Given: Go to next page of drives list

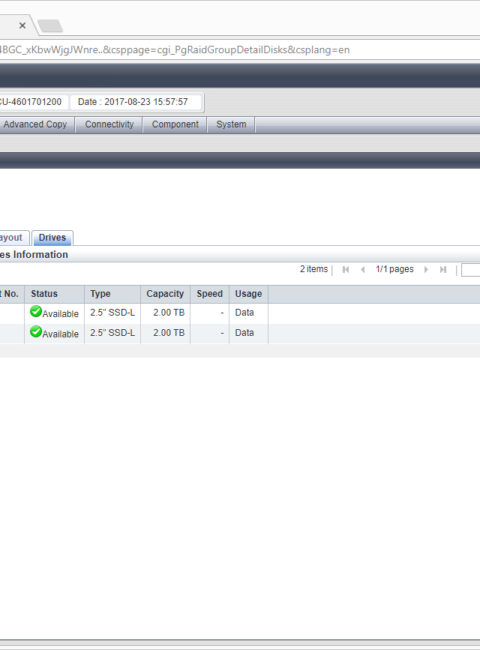Looking at the screenshot, I should coord(426,269).
